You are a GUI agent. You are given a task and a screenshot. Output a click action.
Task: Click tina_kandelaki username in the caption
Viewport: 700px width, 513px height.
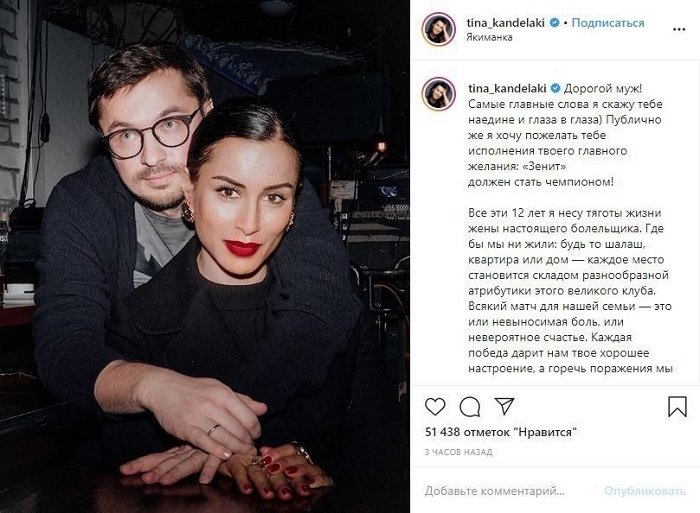point(507,88)
